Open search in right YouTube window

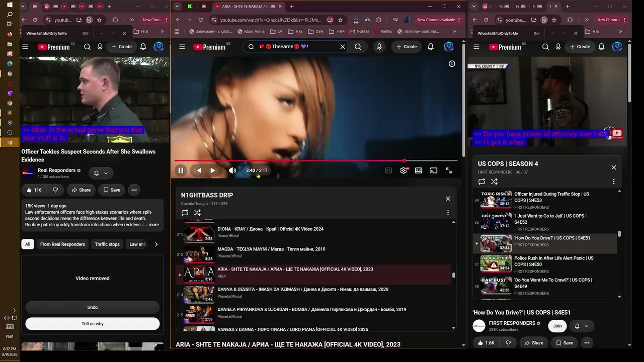pyautogui.click(x=545, y=47)
